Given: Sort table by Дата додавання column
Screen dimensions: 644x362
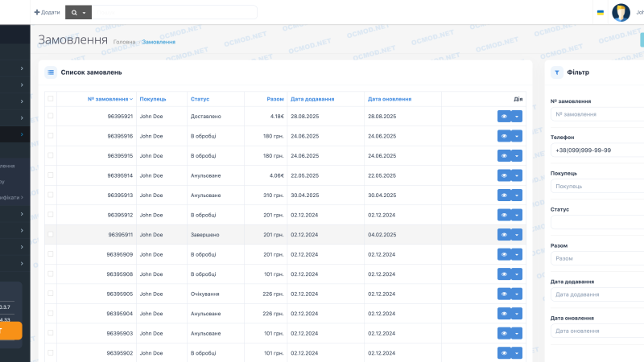Looking at the screenshot, I should 312,99.
